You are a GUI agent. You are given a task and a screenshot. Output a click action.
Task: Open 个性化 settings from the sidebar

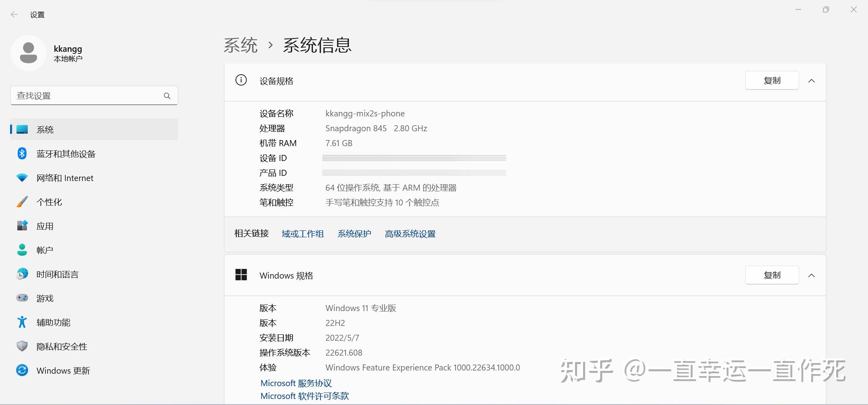tap(22, 201)
